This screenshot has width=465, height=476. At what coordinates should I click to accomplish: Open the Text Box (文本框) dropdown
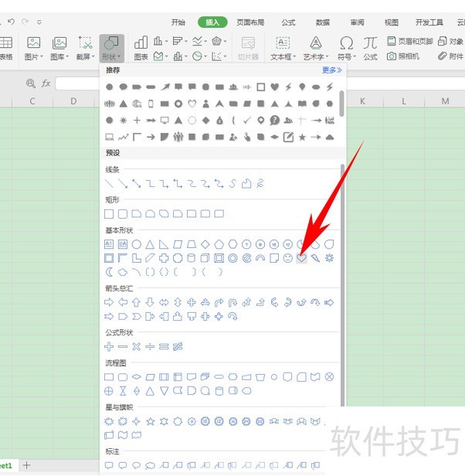[283, 48]
